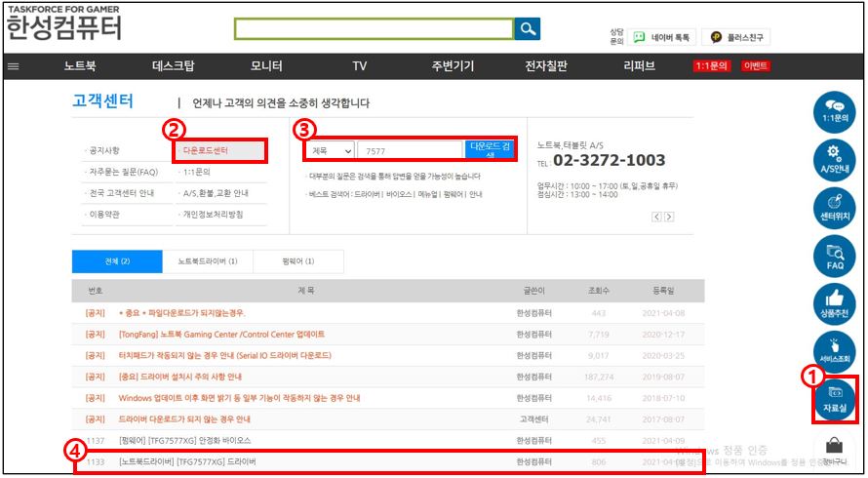Open notice Windows 업데이트 이후 화면 밝기
The width and height of the screenshot is (868, 478).
click(x=240, y=398)
